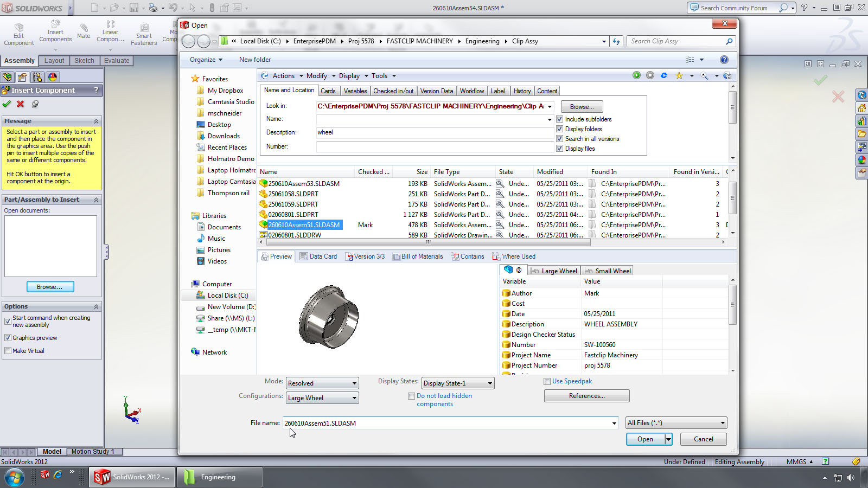Click the References... button
Image resolution: width=868 pixels, height=488 pixels.
coord(586,396)
